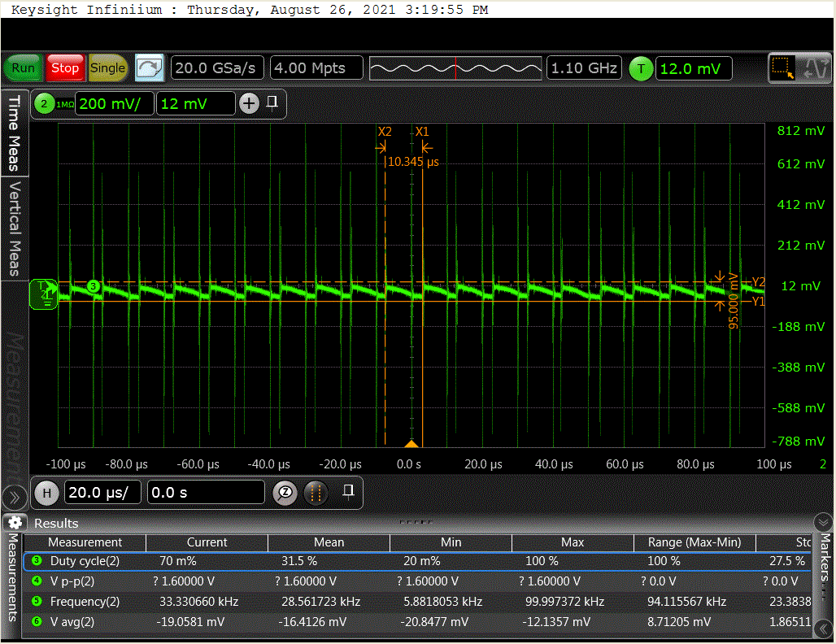Open the Time Meas side tab

(14, 133)
